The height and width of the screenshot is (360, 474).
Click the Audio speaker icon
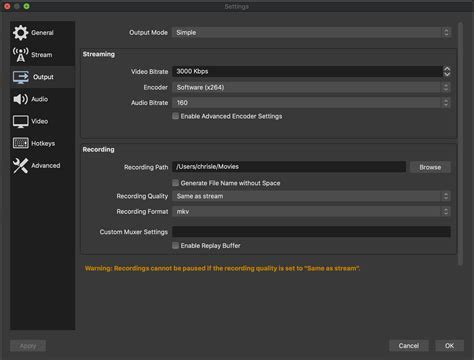tap(21, 99)
